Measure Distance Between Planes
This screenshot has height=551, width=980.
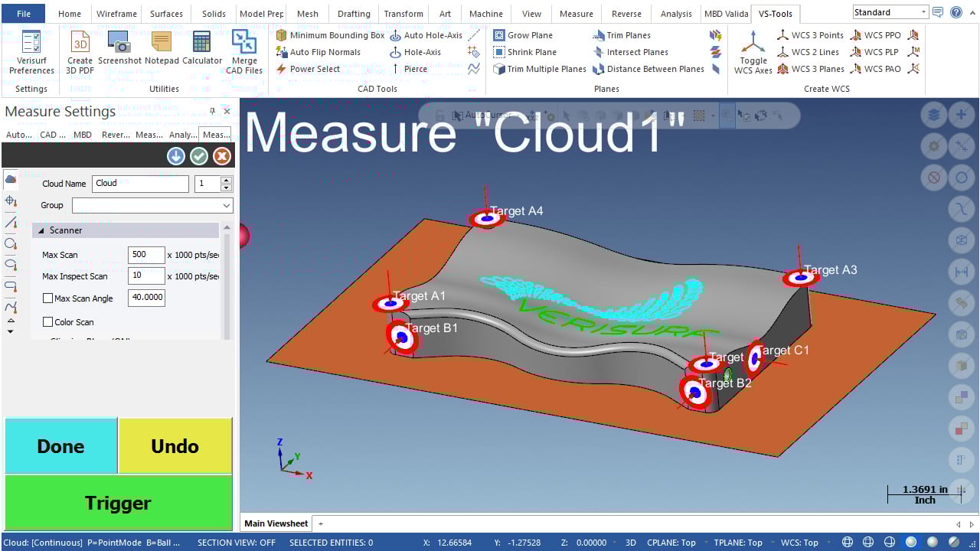(648, 69)
